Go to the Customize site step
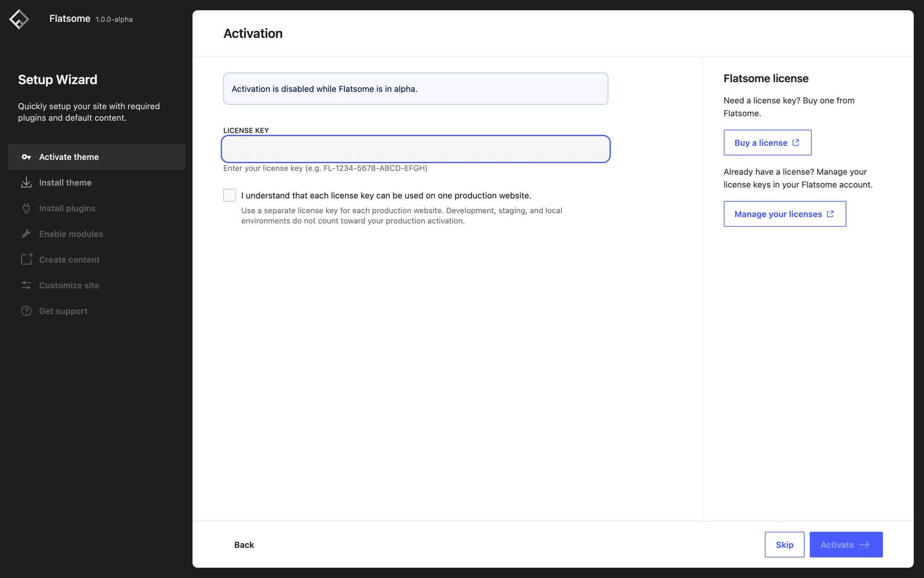 pos(96,285)
